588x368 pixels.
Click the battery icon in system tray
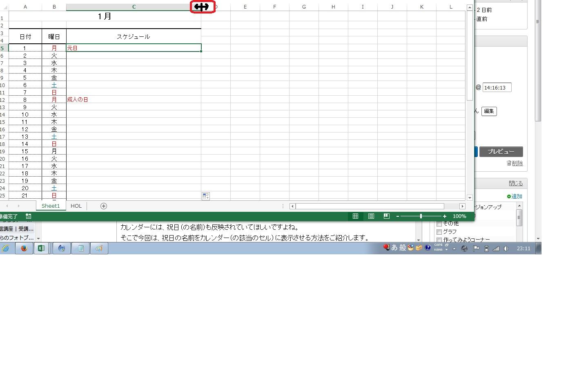tap(486, 248)
